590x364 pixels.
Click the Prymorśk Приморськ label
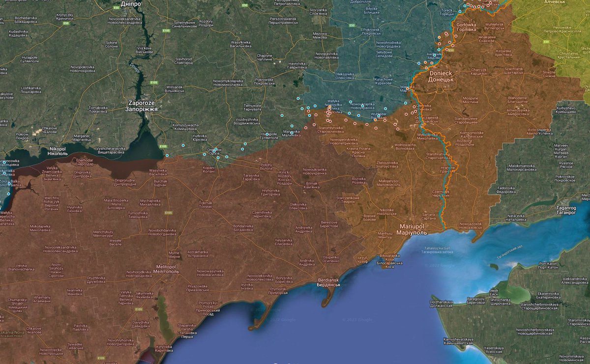[278, 291]
